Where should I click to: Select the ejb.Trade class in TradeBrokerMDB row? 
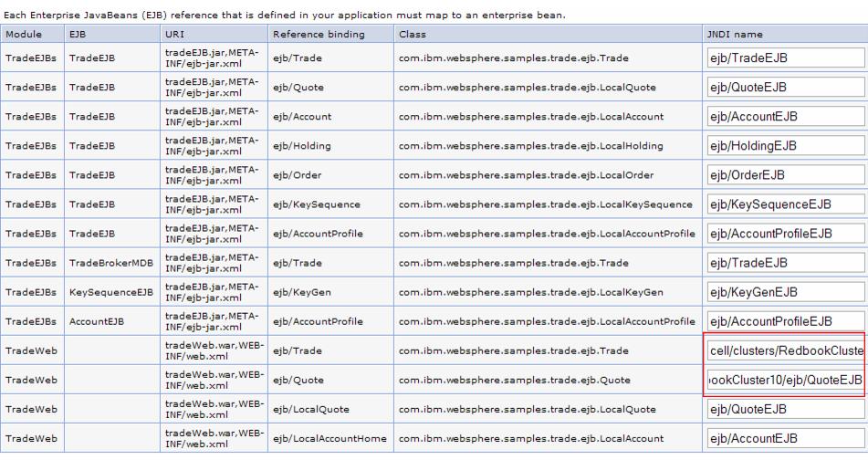click(513, 263)
